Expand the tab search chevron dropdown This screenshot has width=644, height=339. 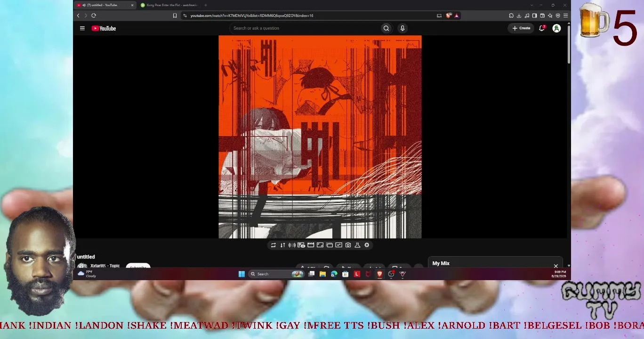[x=531, y=5]
